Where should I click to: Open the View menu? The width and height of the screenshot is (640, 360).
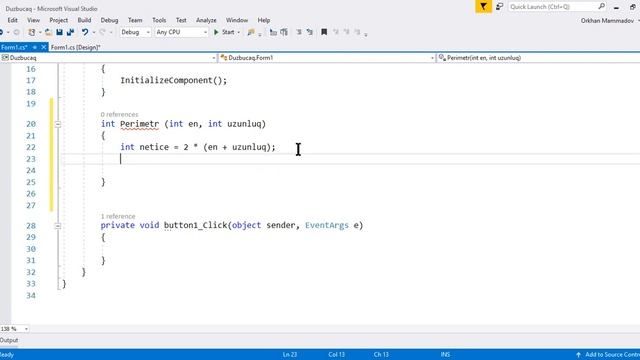(x=33, y=20)
